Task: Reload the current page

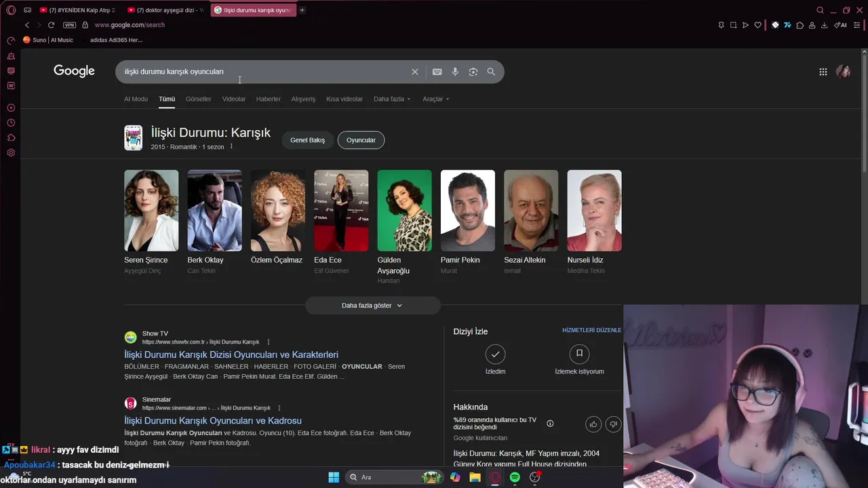Action: coord(51,25)
